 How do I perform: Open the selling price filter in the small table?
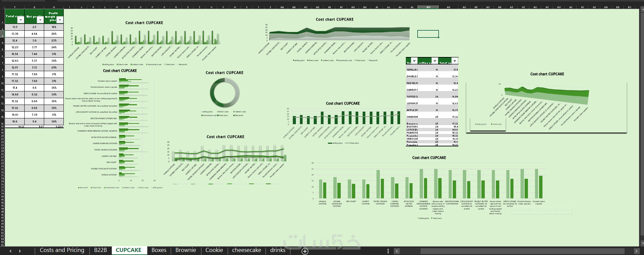435,61
